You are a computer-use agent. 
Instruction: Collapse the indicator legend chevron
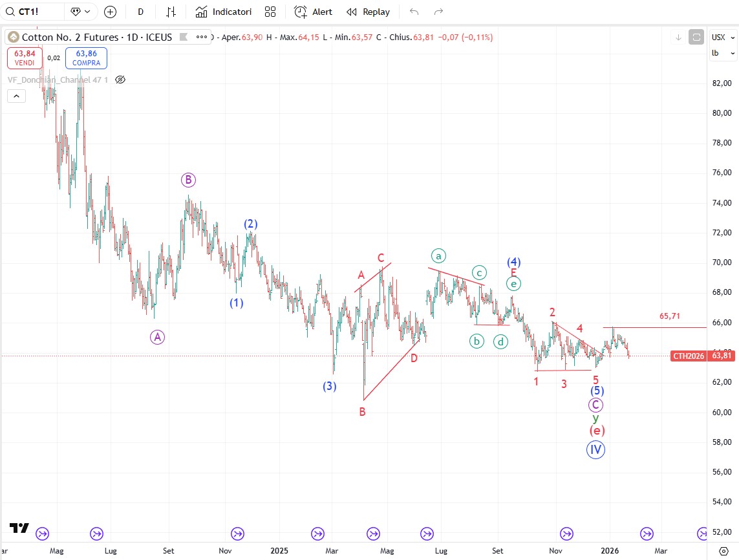16,96
